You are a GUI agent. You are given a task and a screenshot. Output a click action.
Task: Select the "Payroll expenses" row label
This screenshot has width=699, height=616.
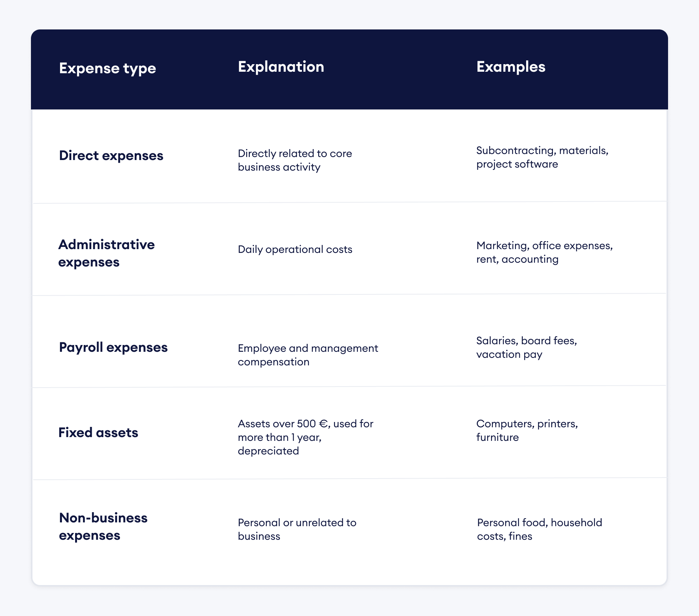pyautogui.click(x=113, y=347)
